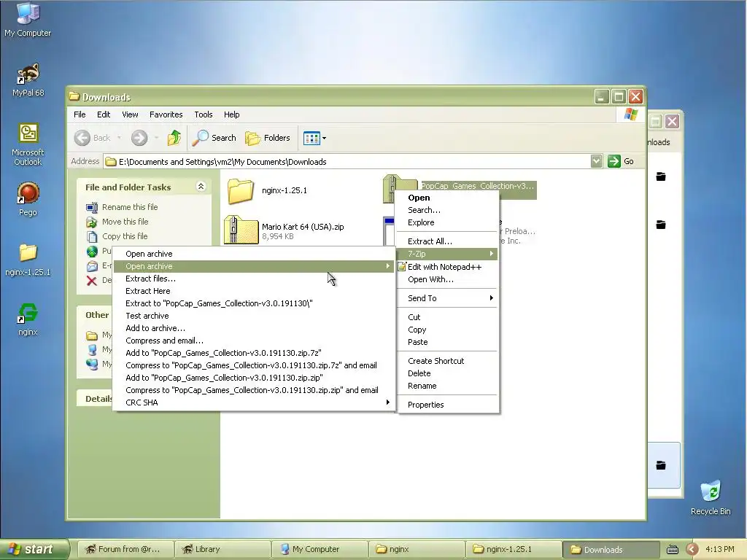Click the red delete file icon
This screenshot has height=560, width=747.
coord(91,281)
